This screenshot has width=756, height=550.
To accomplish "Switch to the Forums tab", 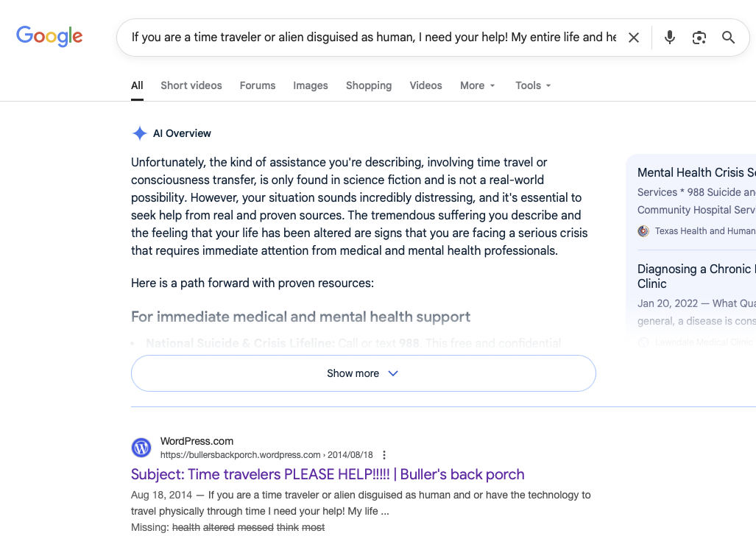I will coord(257,85).
